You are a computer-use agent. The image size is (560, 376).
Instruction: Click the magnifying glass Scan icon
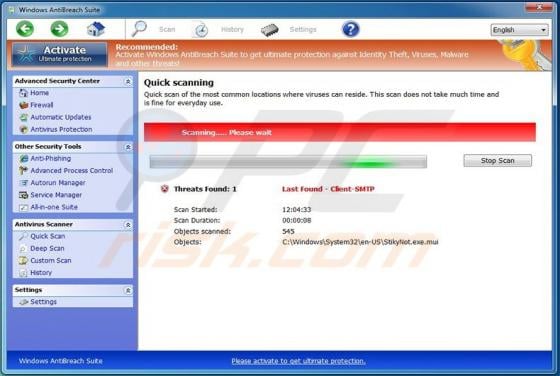click(139, 29)
